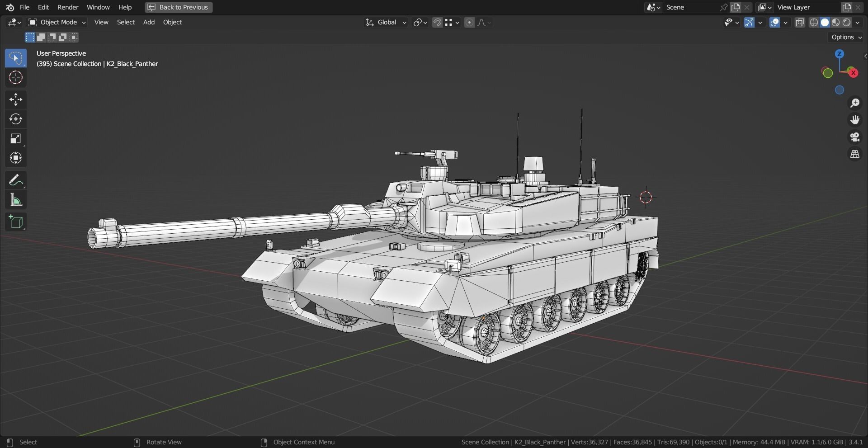Remove the current view layer

858,7
